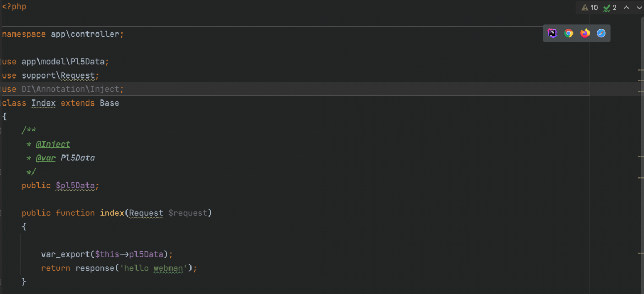
Task: Place cursor on $pl5Data property declaration
Action: [x=75, y=186]
